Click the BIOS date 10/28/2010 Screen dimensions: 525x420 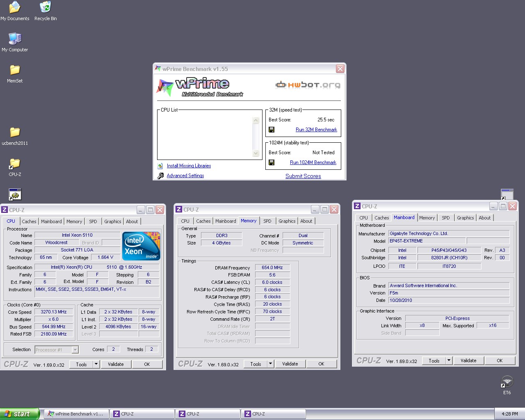click(449, 300)
